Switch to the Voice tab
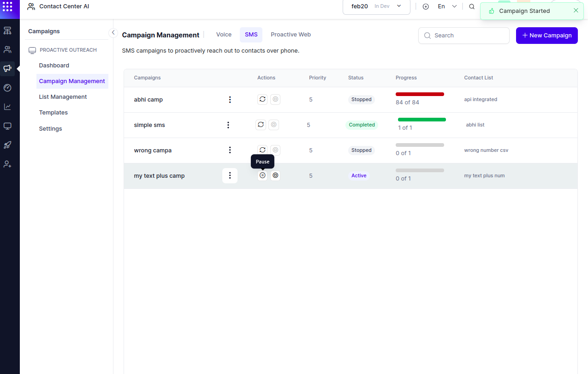588x374 pixels. pyautogui.click(x=224, y=35)
